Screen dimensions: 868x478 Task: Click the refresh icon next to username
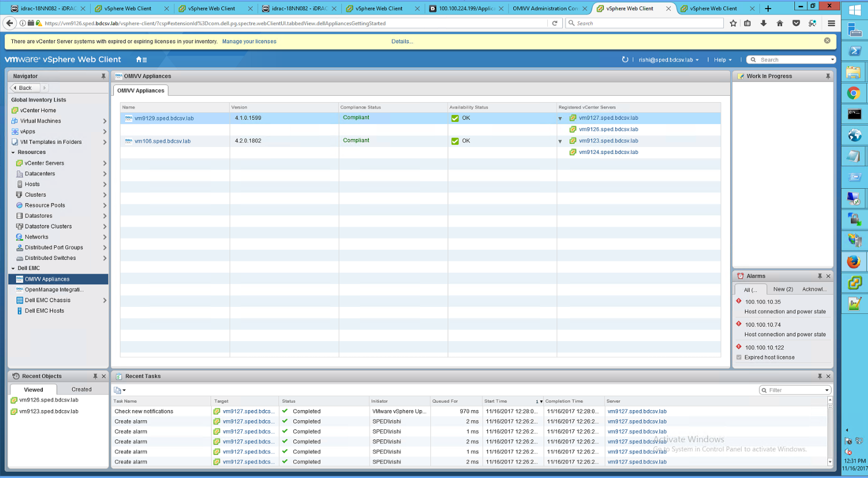click(x=625, y=59)
